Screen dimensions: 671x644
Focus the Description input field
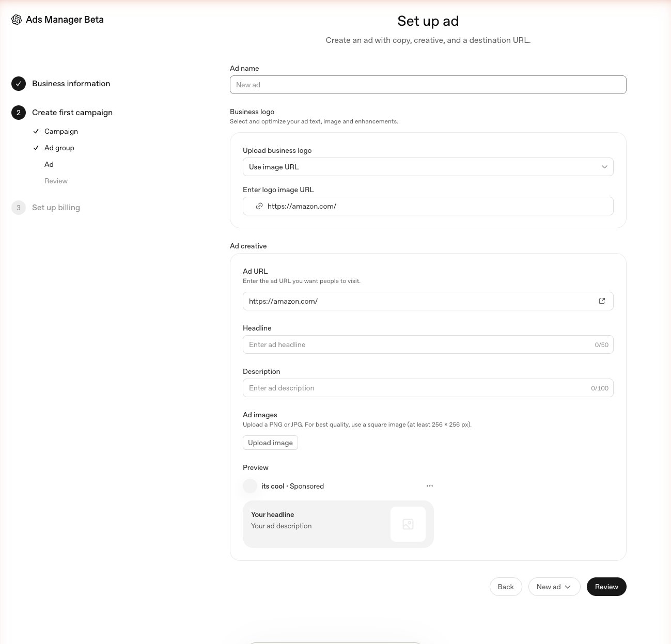(x=428, y=388)
